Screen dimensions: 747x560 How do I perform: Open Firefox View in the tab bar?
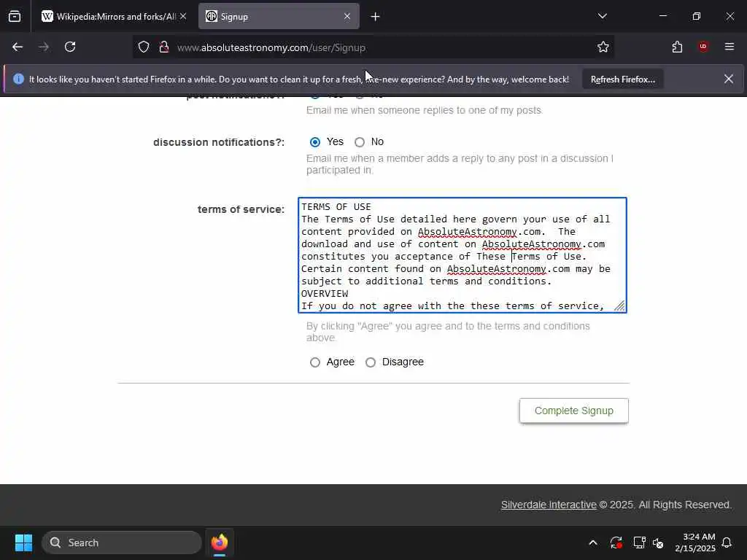(15, 17)
